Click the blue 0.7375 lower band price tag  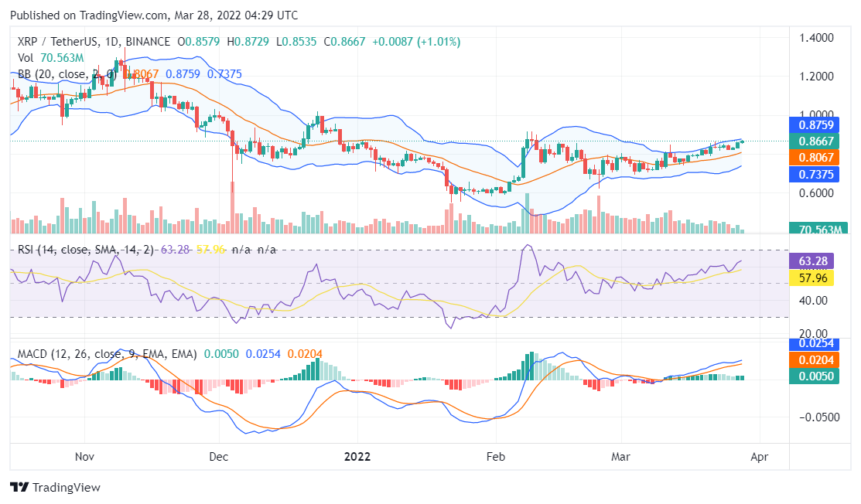pos(815,174)
